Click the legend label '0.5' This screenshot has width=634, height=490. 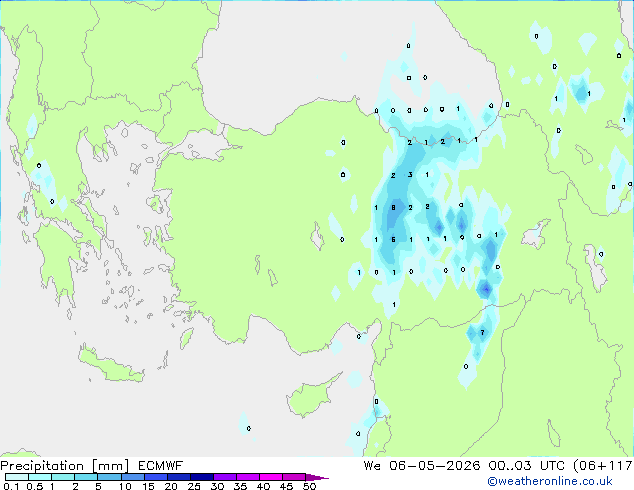click(34, 486)
